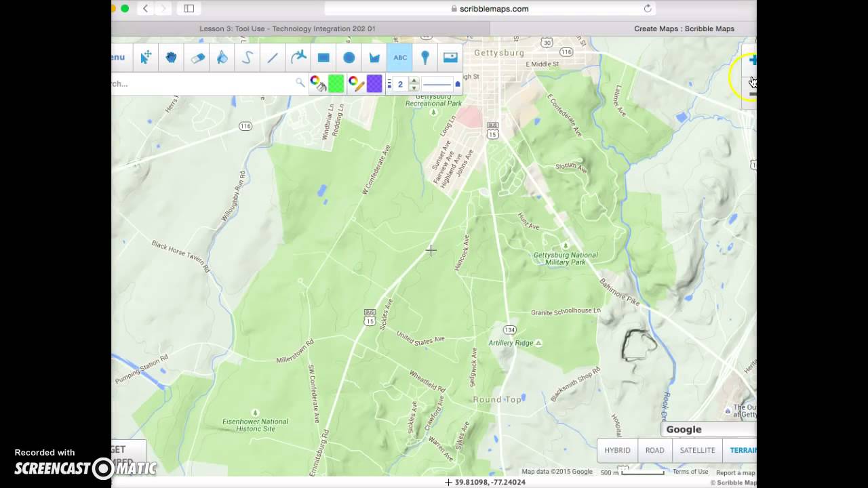Click Gettysburg National Military Park label
The height and width of the screenshot is (488, 868).
coord(566,258)
